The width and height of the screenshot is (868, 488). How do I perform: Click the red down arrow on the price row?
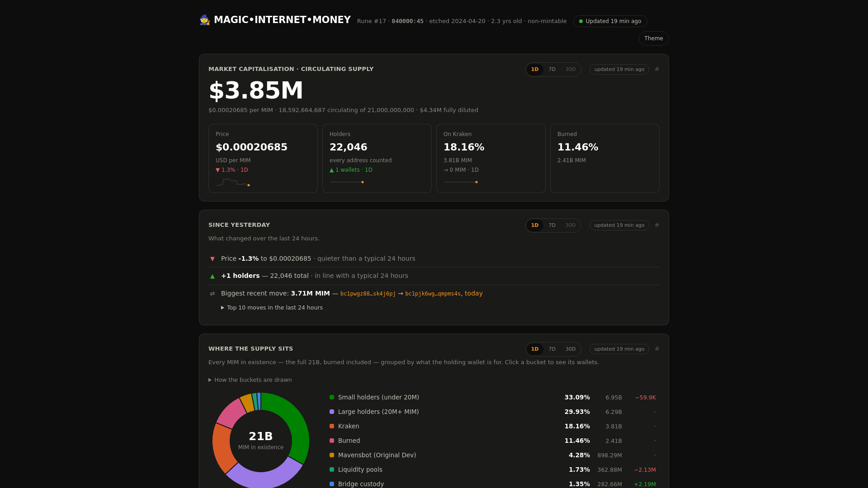212,259
